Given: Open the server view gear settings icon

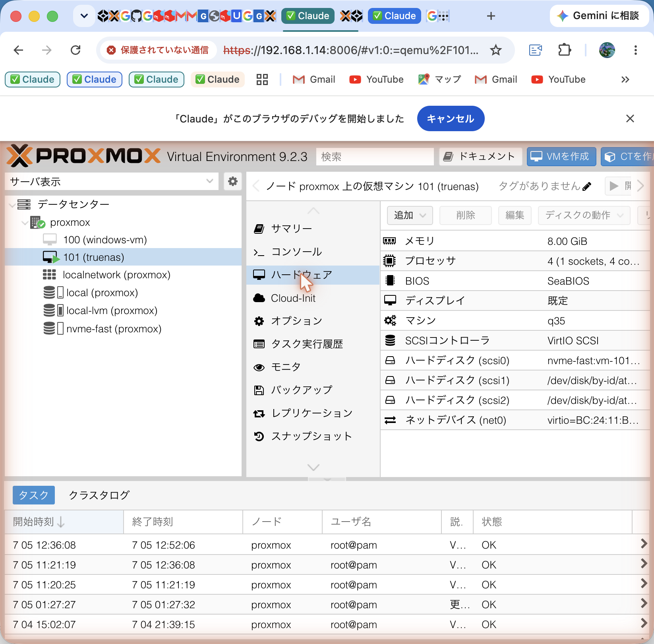Looking at the screenshot, I should coord(233,182).
